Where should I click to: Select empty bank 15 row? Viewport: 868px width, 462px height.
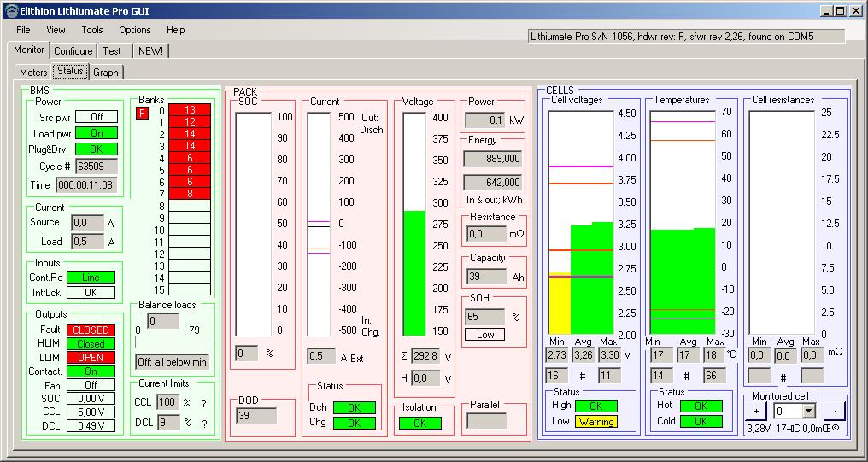point(190,289)
